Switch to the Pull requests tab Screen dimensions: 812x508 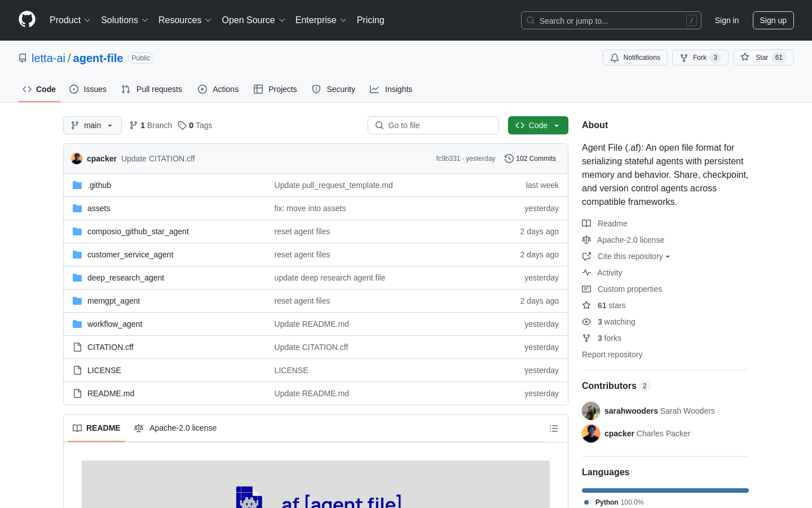(x=152, y=89)
